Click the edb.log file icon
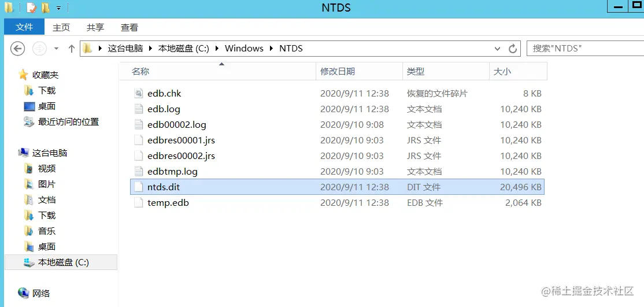The height and width of the screenshot is (307, 644). [138, 109]
